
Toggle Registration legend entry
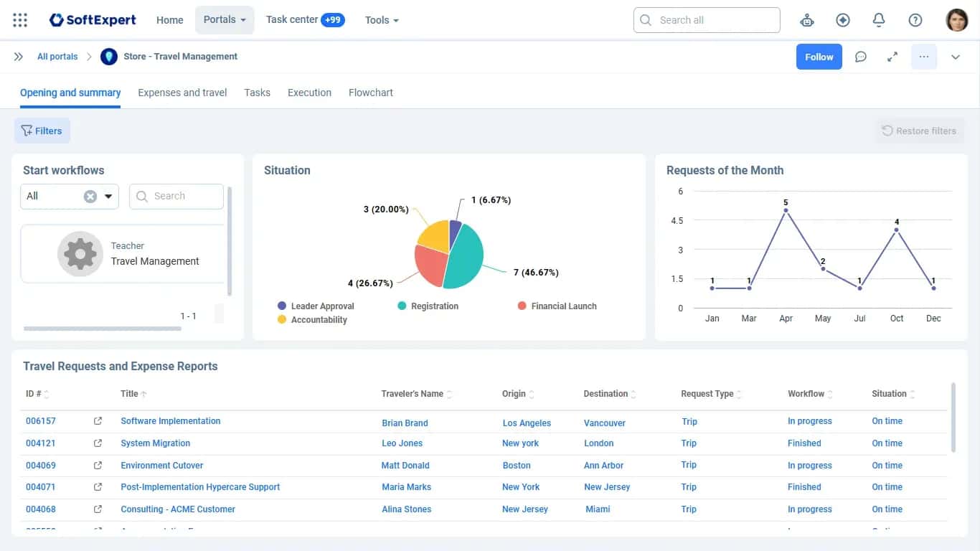coord(428,306)
